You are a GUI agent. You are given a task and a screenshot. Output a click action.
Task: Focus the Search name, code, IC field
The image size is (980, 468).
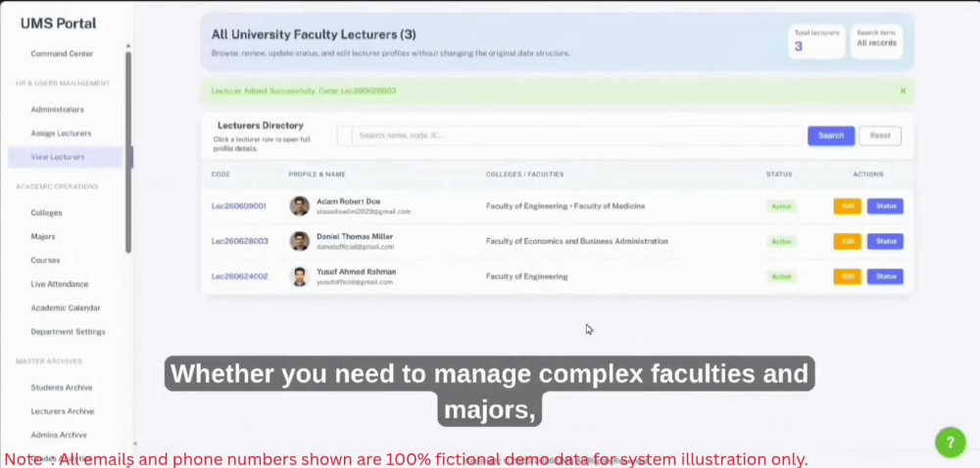[577, 135]
